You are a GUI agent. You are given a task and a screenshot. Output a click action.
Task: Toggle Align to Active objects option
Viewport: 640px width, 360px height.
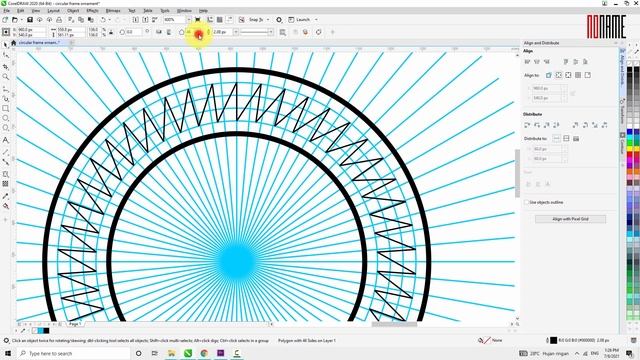tap(549, 75)
